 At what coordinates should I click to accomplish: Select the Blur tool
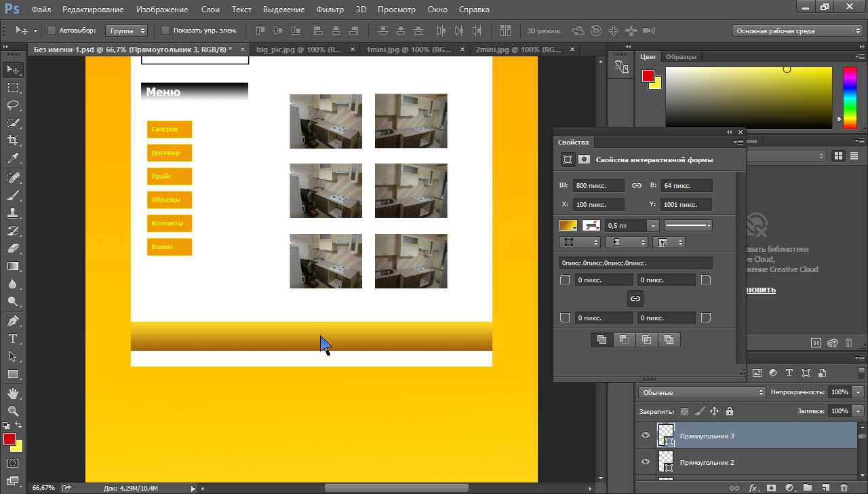point(13,284)
